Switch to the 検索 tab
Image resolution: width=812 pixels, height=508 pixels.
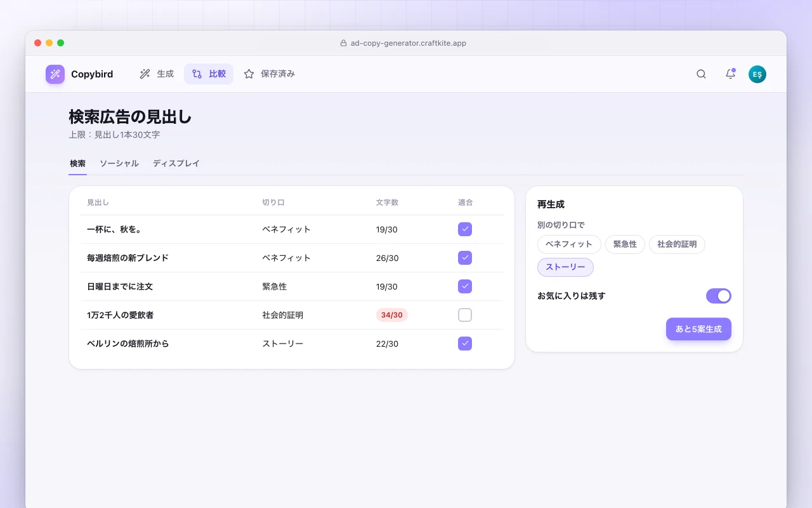[77, 163]
